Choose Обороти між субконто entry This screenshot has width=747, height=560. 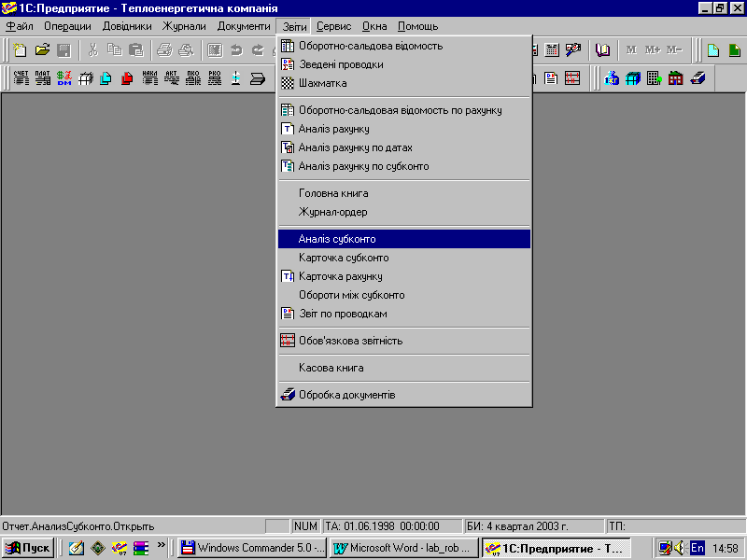(404, 295)
